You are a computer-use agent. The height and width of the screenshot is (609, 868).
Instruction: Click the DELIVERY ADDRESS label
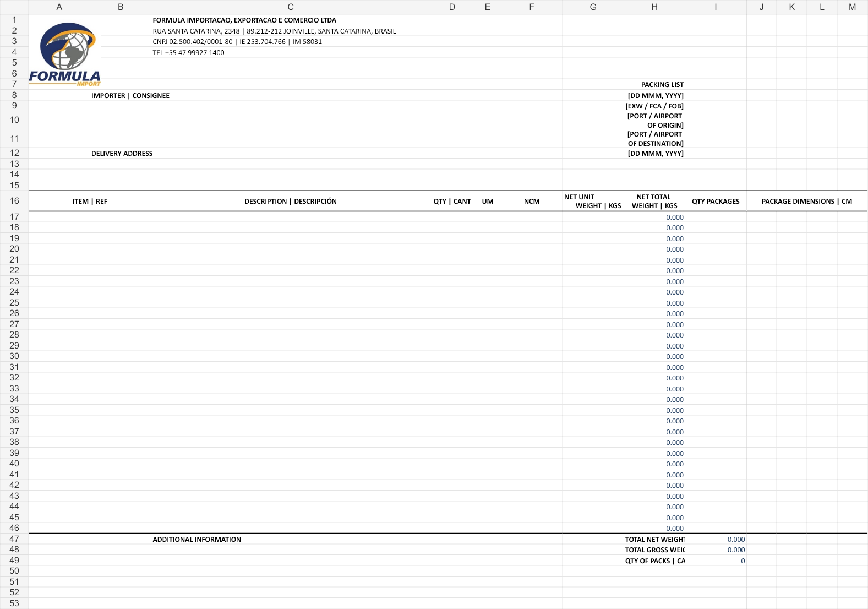pyautogui.click(x=122, y=154)
